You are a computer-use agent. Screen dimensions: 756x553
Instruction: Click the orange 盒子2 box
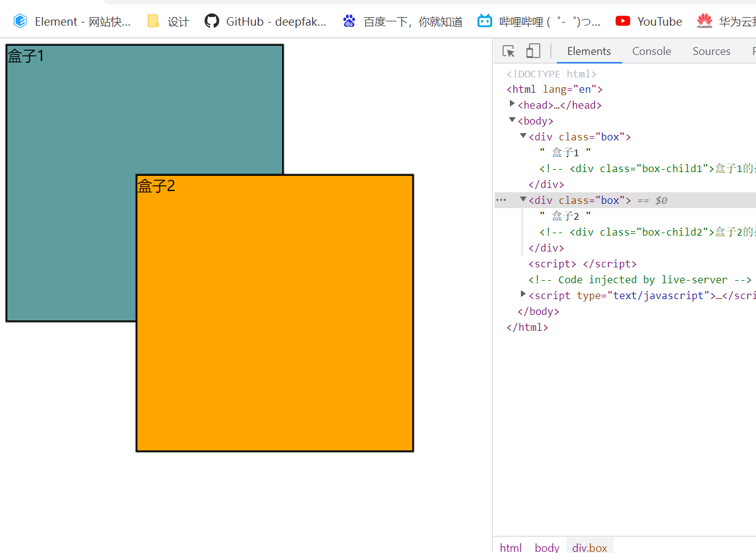[x=275, y=313]
